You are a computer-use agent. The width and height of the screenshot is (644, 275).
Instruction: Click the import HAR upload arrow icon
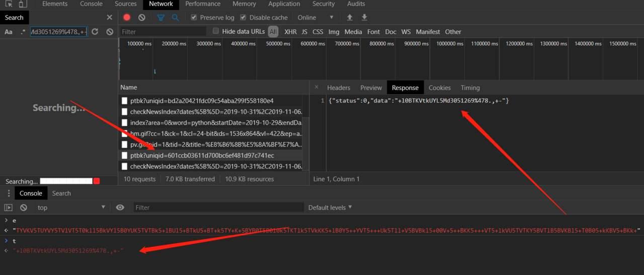350,17
